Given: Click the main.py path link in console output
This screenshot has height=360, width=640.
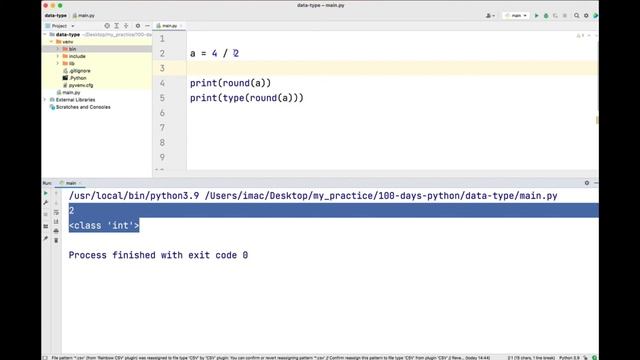Looking at the screenshot, I should pos(381,196).
